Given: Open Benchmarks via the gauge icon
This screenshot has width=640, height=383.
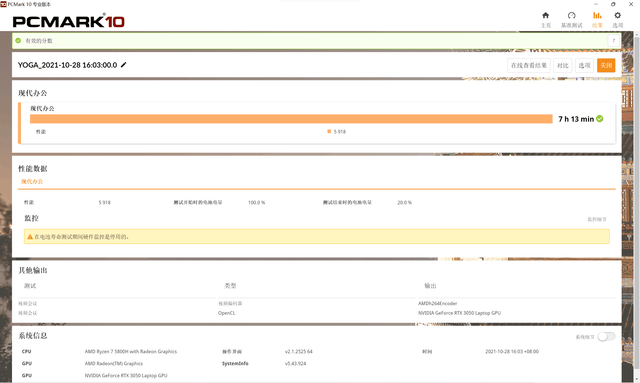Looking at the screenshot, I should [571, 16].
